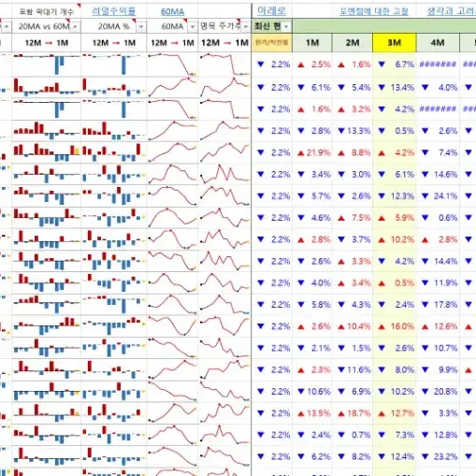This screenshot has width=476, height=476.
Task: Click the 10.7% cell
Action: point(438,348)
